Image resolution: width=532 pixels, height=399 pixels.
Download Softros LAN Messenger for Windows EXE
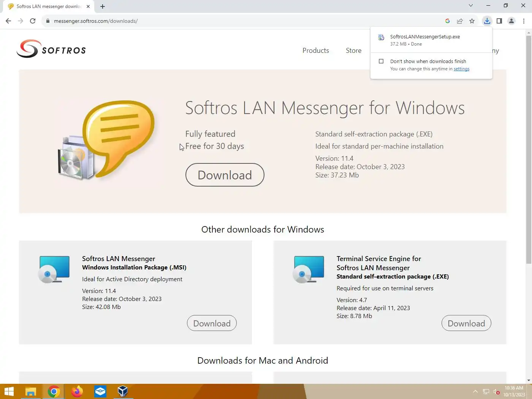coord(225,175)
